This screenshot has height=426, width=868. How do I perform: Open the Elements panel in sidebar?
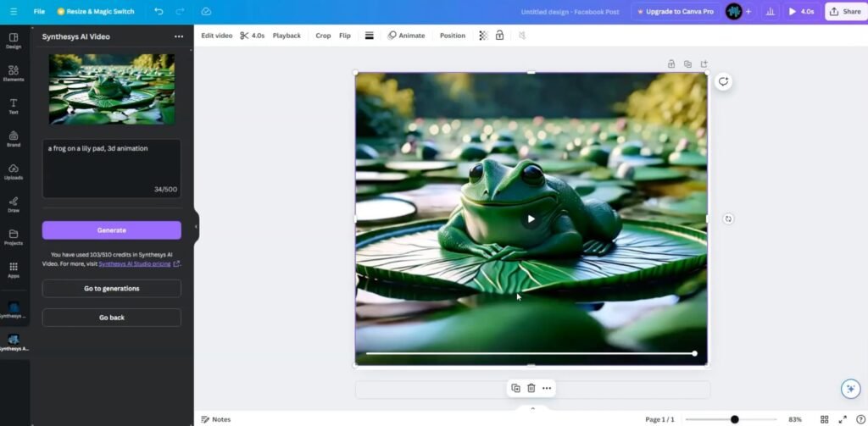[14, 74]
